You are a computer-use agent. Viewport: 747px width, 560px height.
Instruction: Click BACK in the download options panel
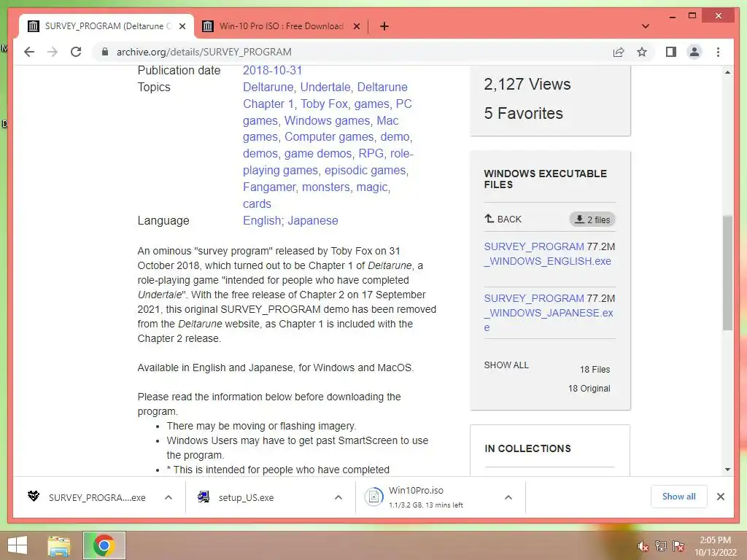(503, 219)
